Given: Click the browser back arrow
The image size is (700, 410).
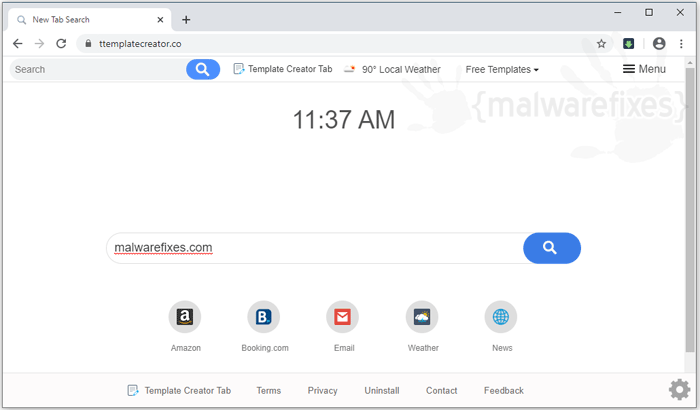Looking at the screenshot, I should coord(17,43).
